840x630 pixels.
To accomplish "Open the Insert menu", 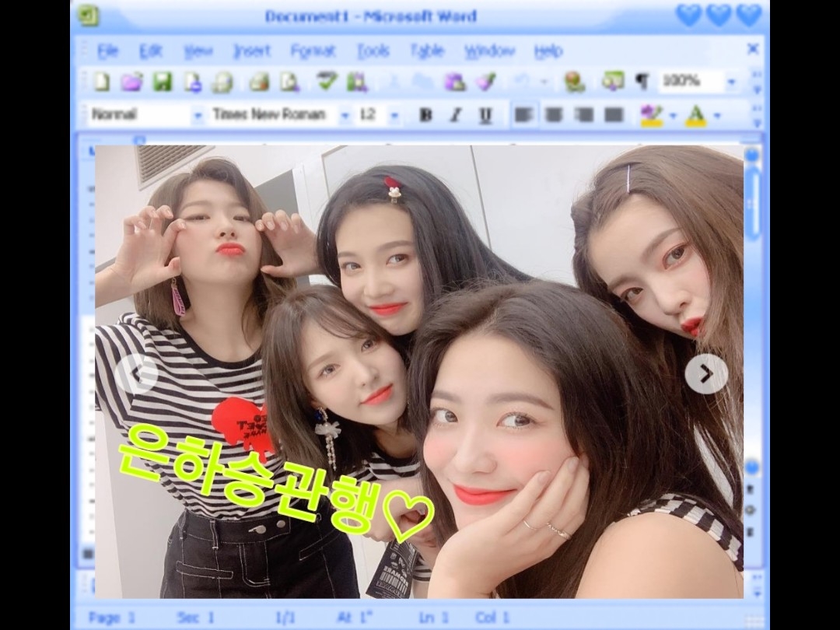I will (x=252, y=51).
